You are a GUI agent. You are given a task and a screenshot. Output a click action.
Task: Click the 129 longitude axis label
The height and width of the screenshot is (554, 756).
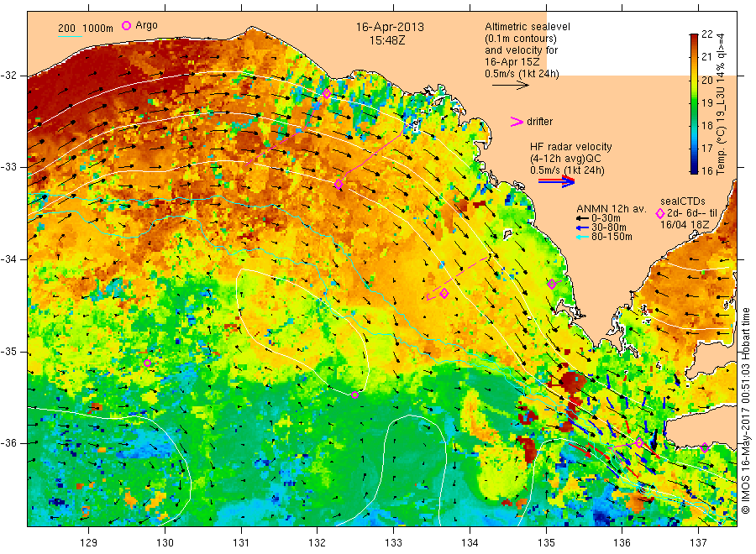89,543
